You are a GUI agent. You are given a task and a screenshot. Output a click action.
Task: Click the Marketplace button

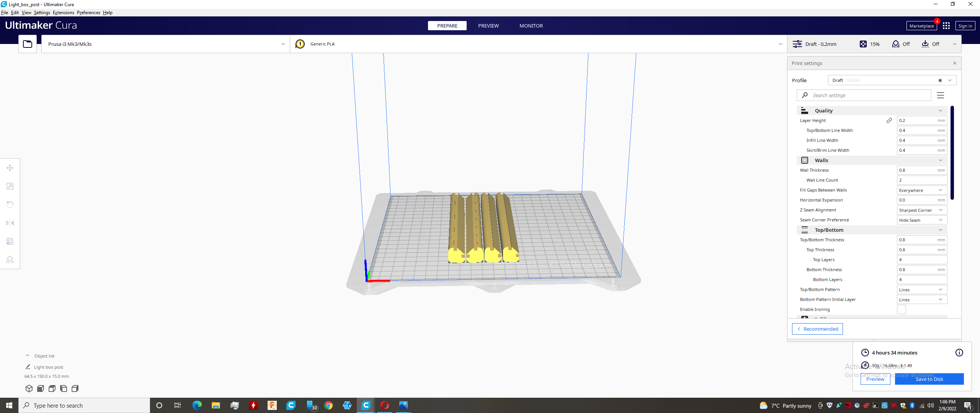pos(921,26)
